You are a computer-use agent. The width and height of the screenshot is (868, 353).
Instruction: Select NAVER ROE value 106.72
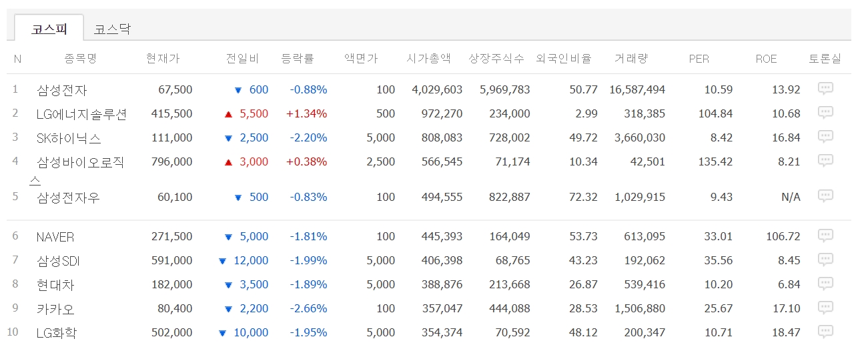[783, 236]
